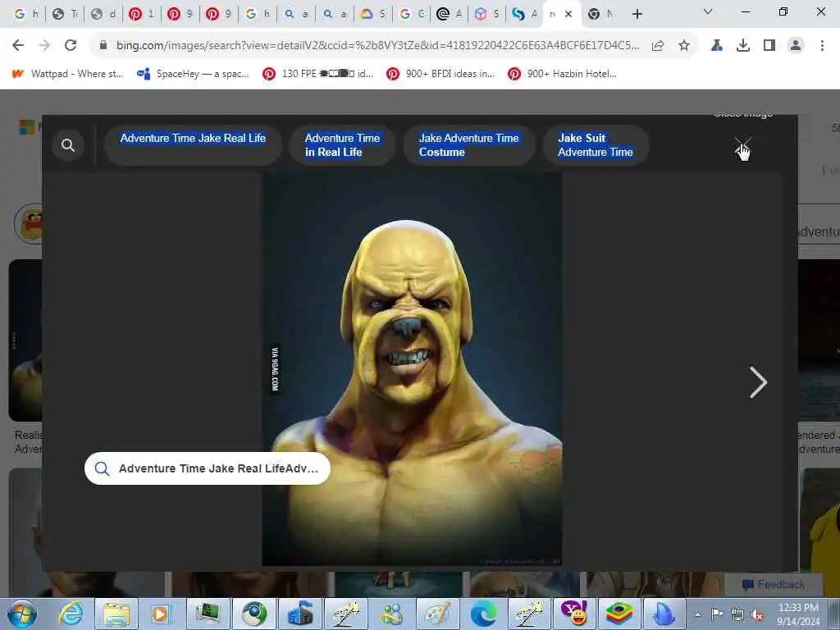Open a new browser tab with plus
Viewport: 840px width, 630px height.
click(637, 14)
